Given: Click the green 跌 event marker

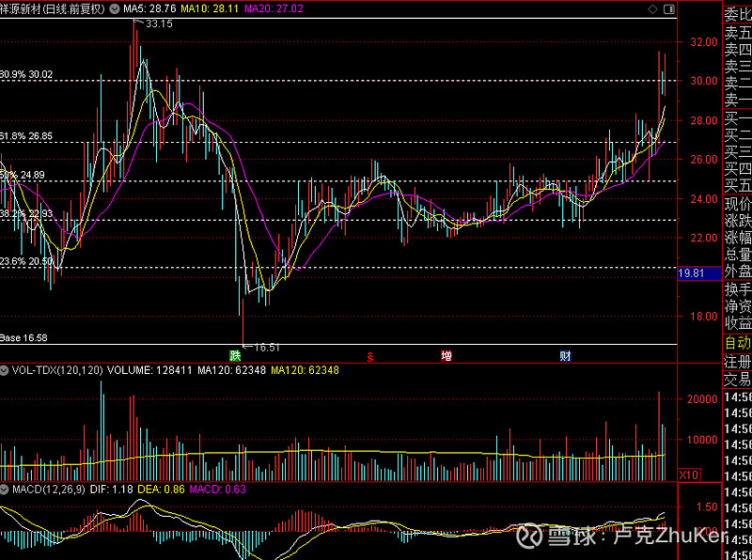Looking at the screenshot, I should pos(234,356).
